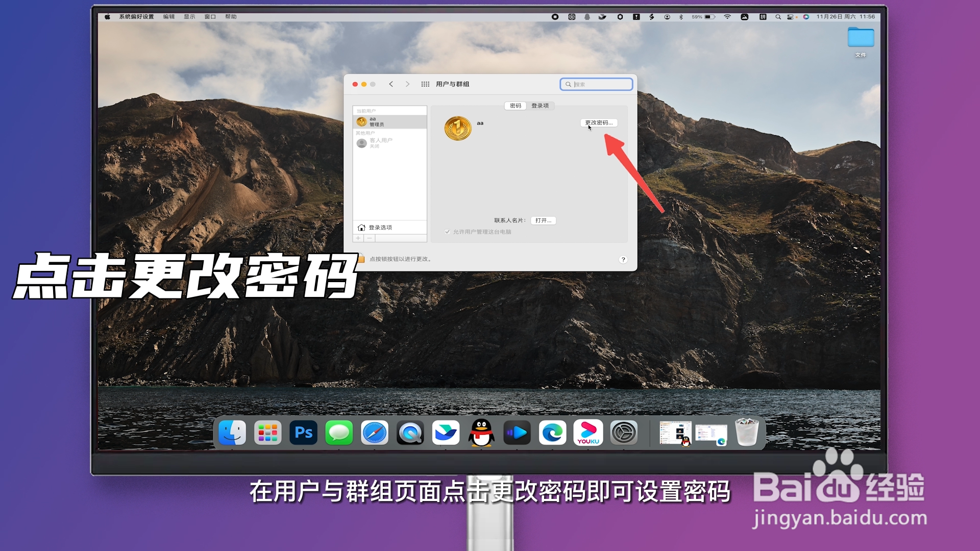Restore the minimized window with QQ badge
The image size is (980, 551).
[675, 433]
